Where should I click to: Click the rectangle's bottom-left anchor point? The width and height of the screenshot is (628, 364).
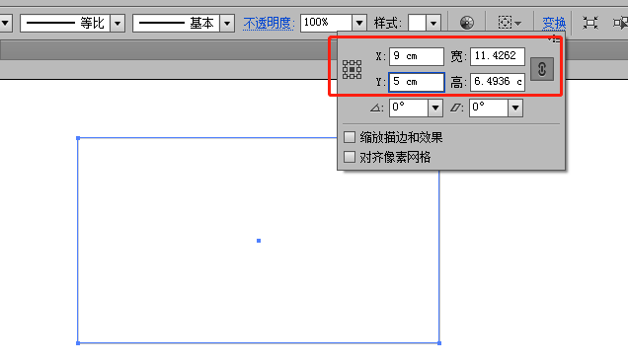pos(78,343)
